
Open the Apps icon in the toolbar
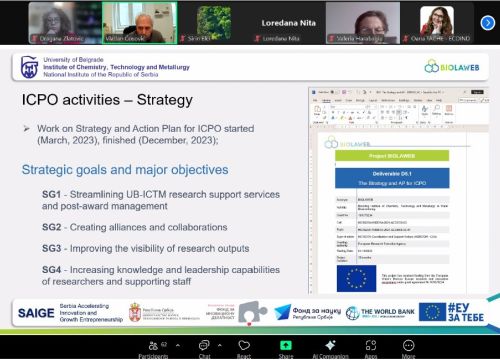[371, 345]
